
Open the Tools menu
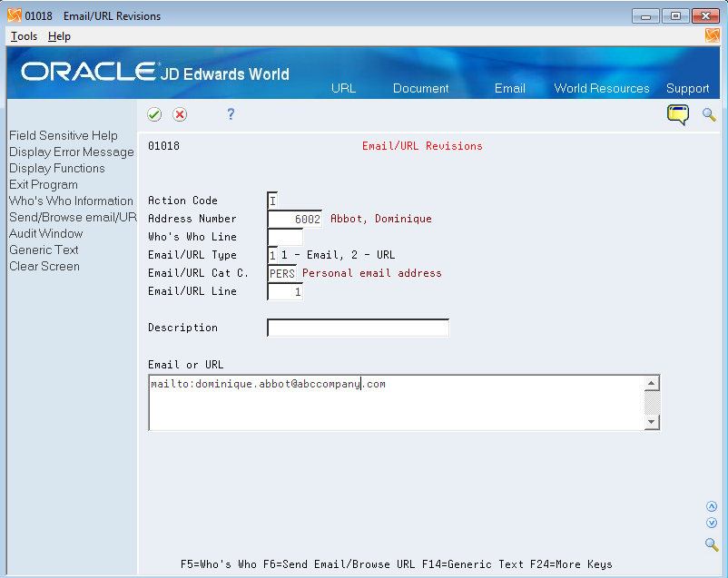coord(24,36)
